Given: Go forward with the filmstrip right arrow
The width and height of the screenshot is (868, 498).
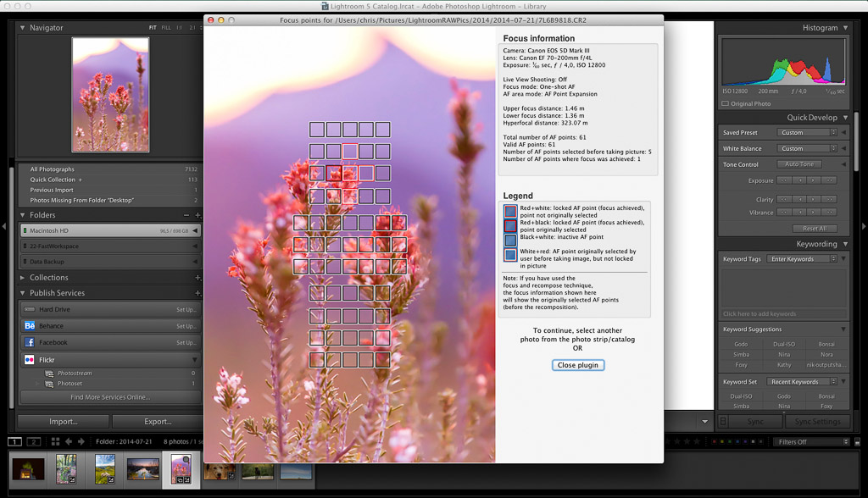Looking at the screenshot, I should click(81, 441).
